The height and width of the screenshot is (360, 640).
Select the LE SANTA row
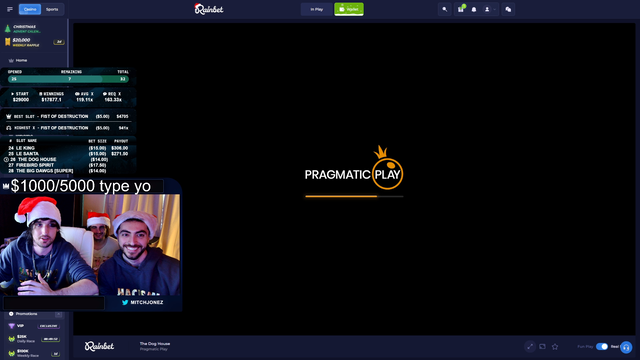[68, 154]
